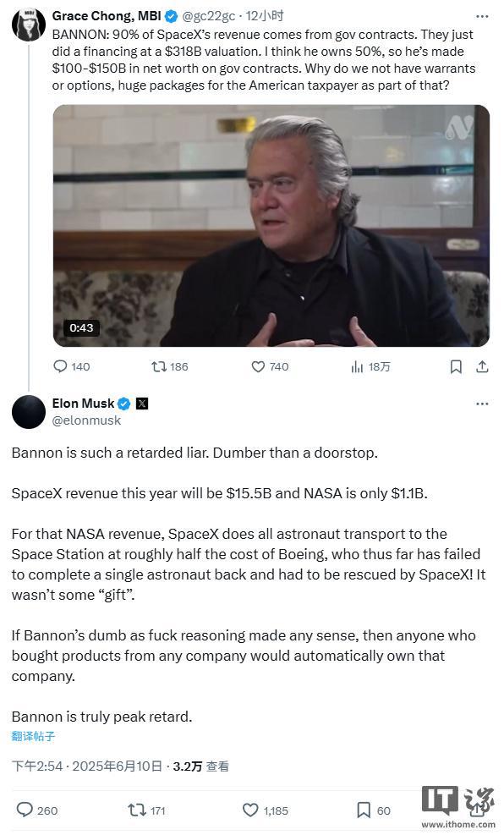Open more options on Elon Musk's post

click(482, 404)
